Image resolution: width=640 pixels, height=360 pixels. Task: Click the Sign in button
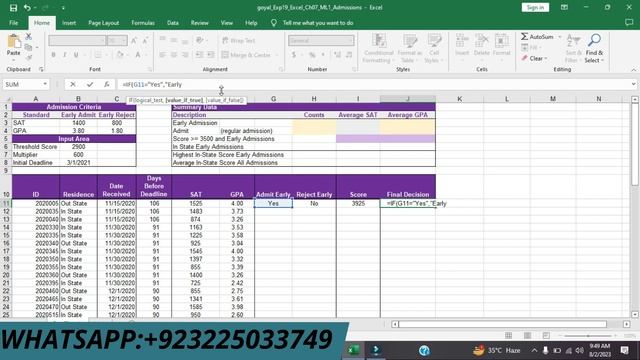pyautogui.click(x=535, y=7)
